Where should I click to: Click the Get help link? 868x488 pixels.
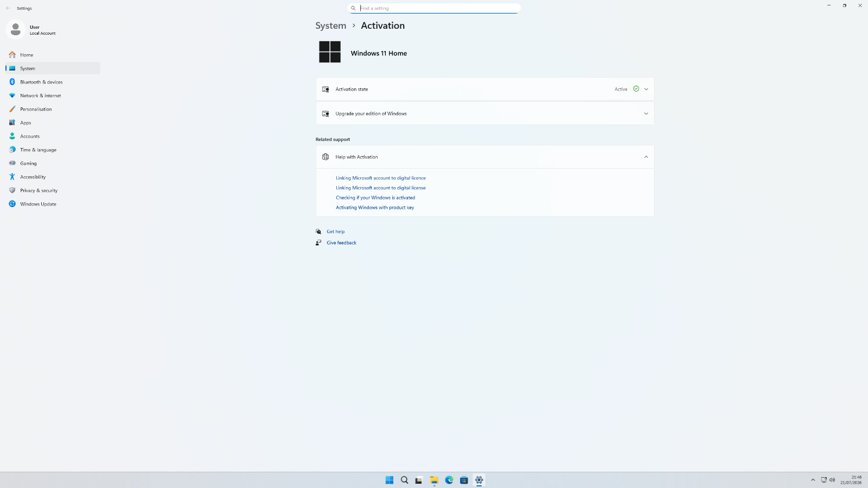(x=335, y=232)
